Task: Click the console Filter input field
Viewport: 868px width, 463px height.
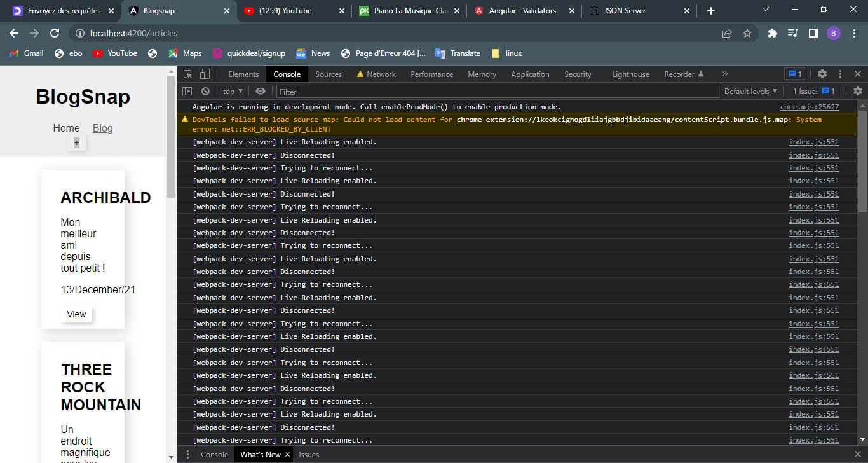Action: pyautogui.click(x=497, y=92)
